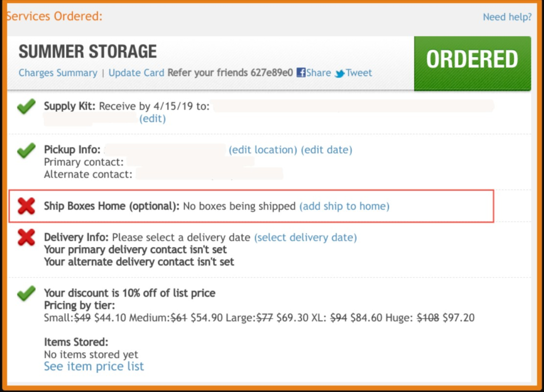Open See item price list link
This screenshot has width=544, height=392.
[x=94, y=367]
